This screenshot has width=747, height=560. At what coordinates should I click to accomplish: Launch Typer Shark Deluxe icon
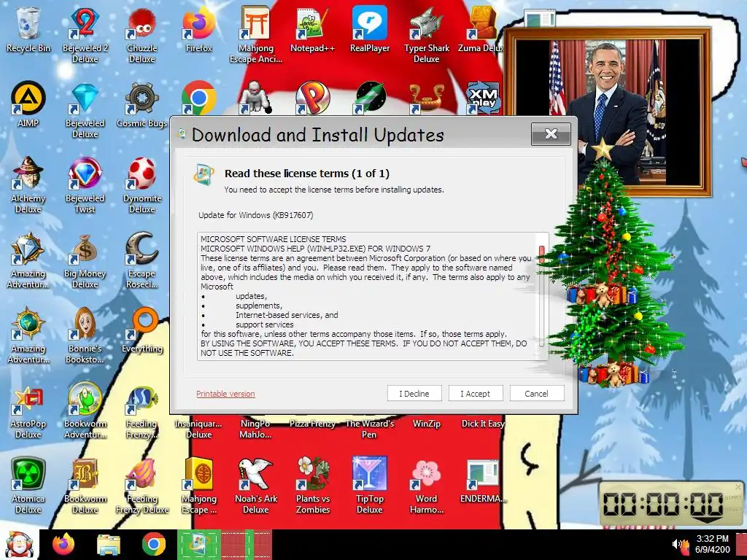click(426, 34)
